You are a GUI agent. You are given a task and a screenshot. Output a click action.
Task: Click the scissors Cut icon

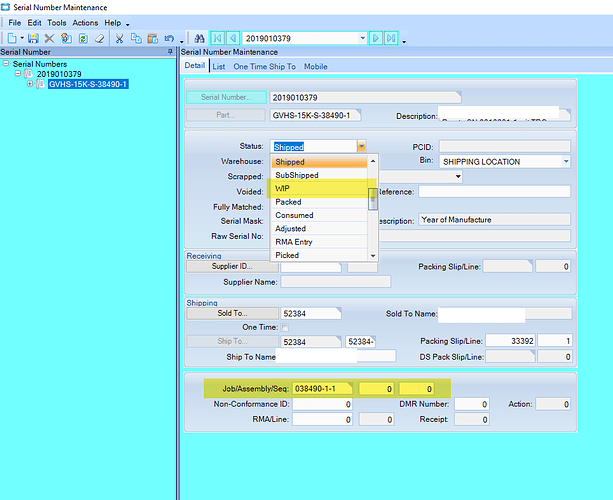[x=119, y=38]
